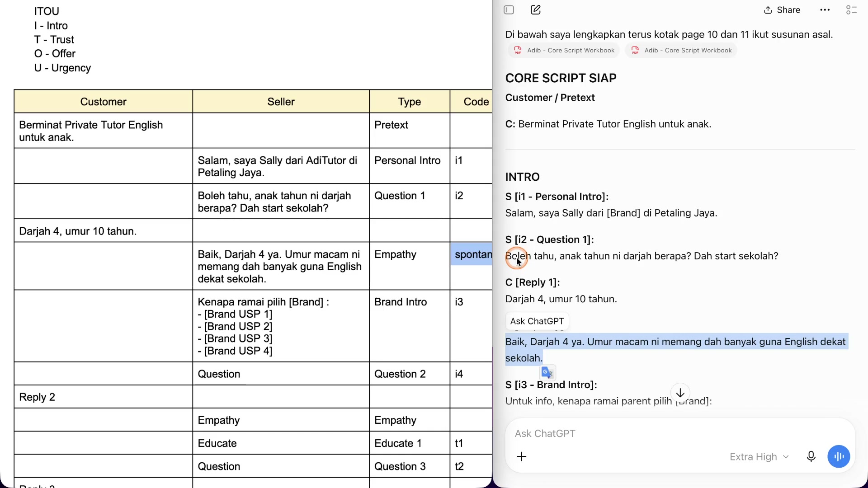The height and width of the screenshot is (488, 868).
Task: Click the i1 code cell
Action: 471,166
